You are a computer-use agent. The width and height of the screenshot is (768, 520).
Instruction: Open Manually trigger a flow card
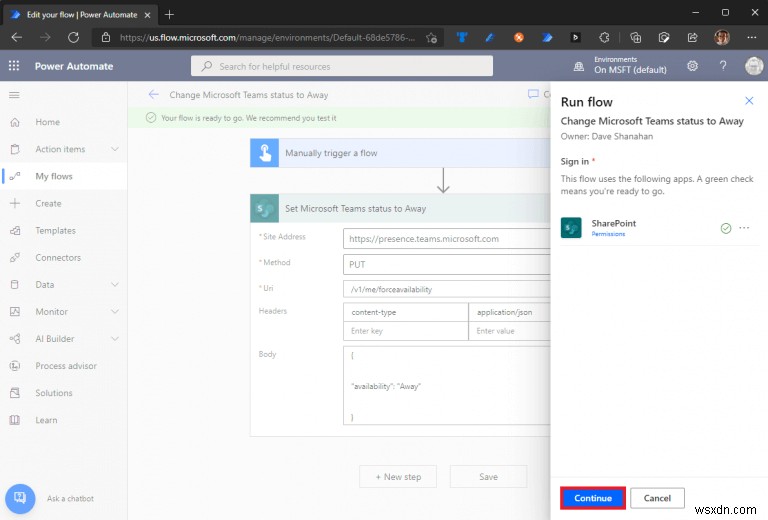pos(400,153)
